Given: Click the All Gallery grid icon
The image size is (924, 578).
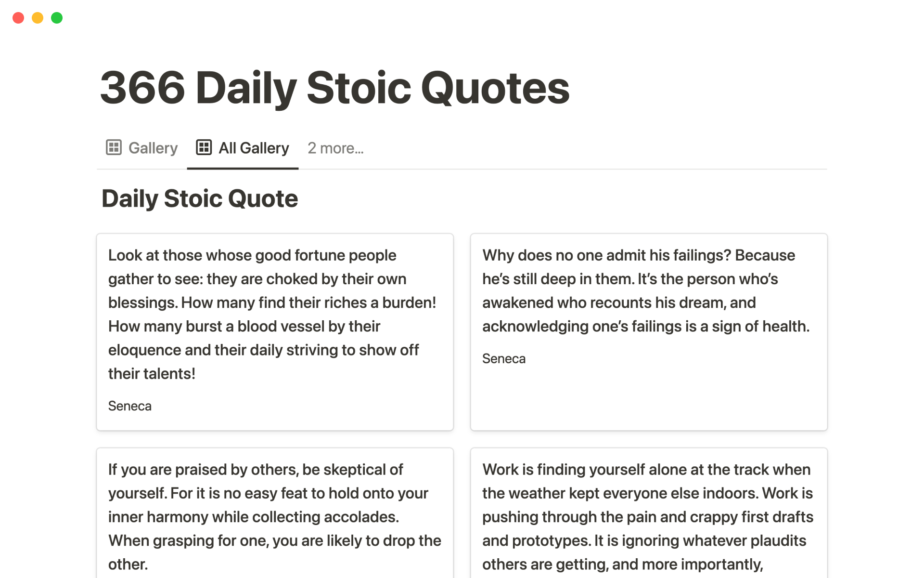Looking at the screenshot, I should (204, 147).
